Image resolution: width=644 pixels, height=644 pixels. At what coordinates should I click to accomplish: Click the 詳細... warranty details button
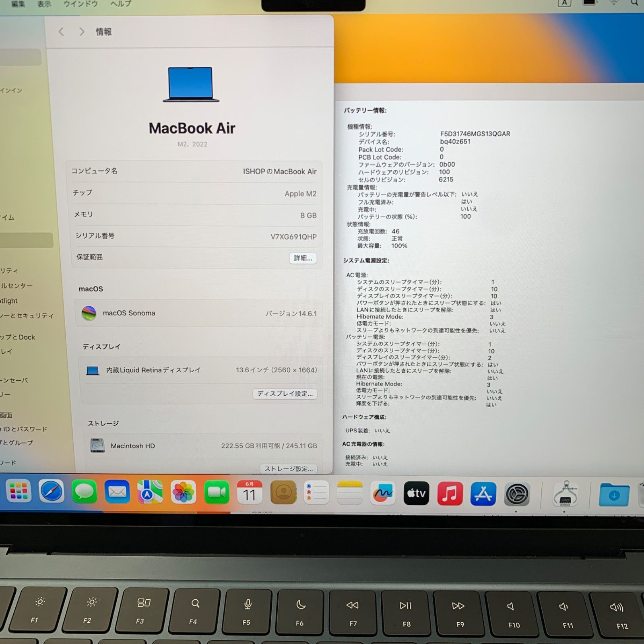coord(303,258)
